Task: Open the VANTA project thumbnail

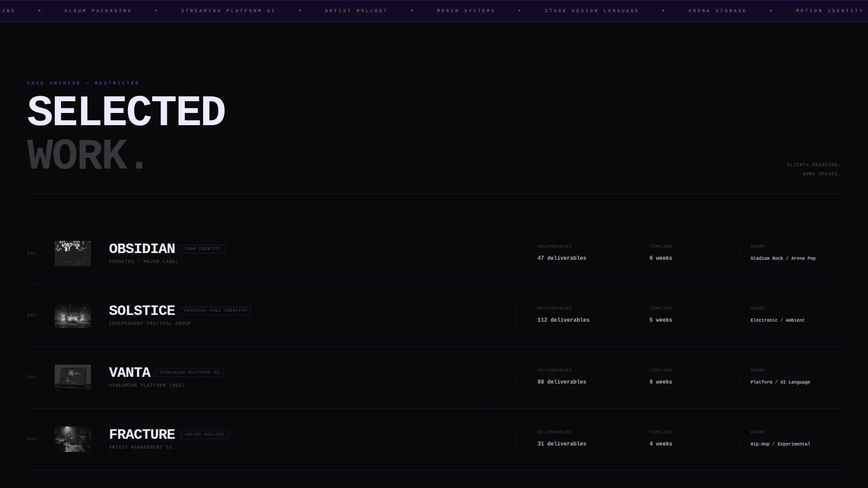Action: click(73, 377)
